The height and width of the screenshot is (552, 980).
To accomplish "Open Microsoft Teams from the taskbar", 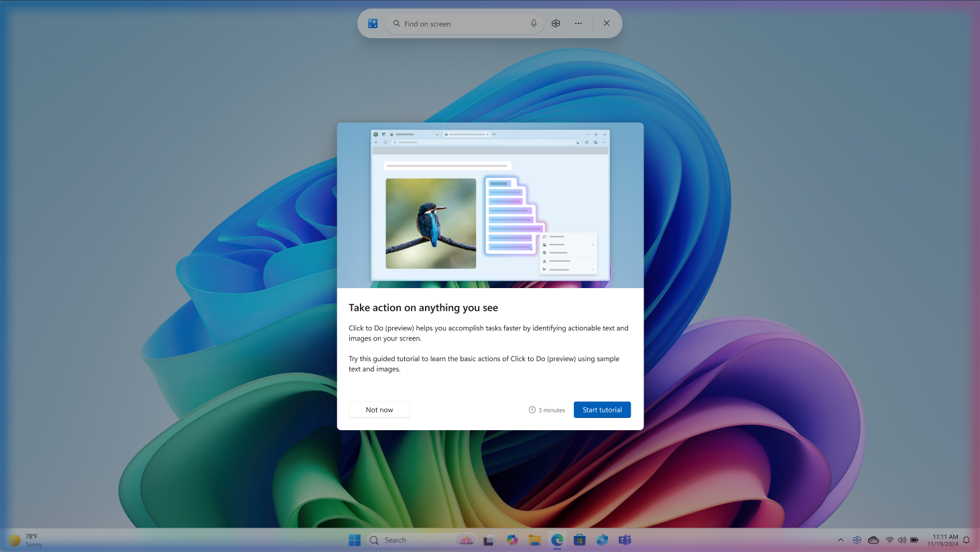I will tap(625, 540).
